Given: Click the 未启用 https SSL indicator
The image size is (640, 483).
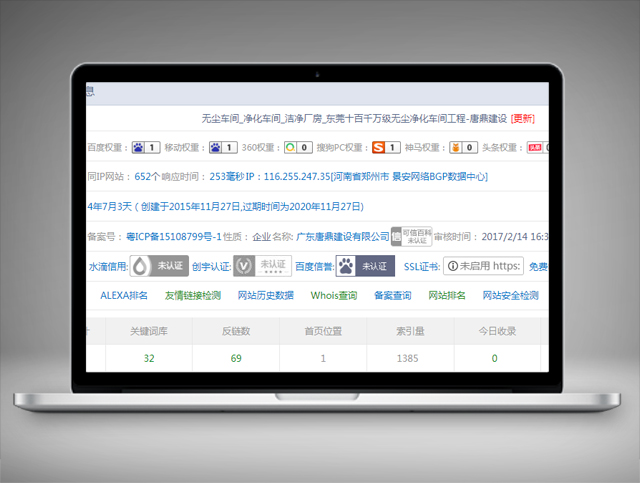Looking at the screenshot, I should (x=483, y=266).
